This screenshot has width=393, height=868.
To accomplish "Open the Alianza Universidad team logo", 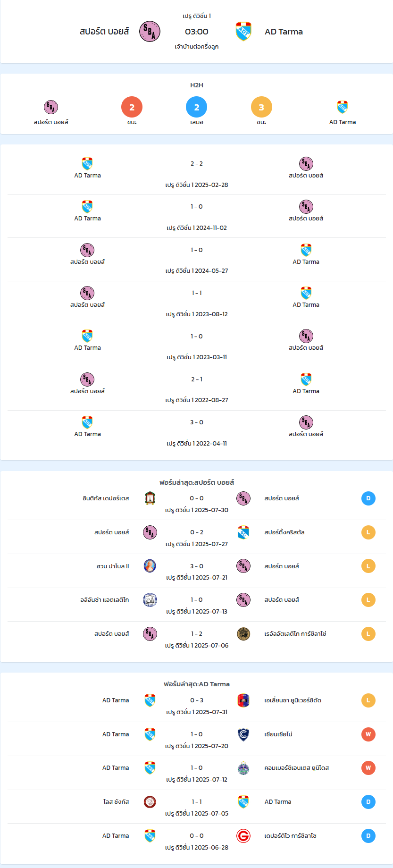I will 243,700.
